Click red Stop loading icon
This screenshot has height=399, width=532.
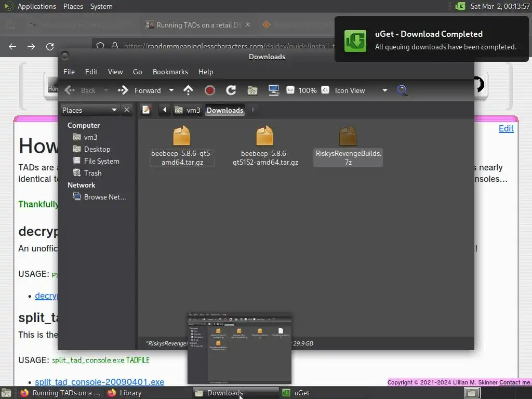tap(210, 90)
